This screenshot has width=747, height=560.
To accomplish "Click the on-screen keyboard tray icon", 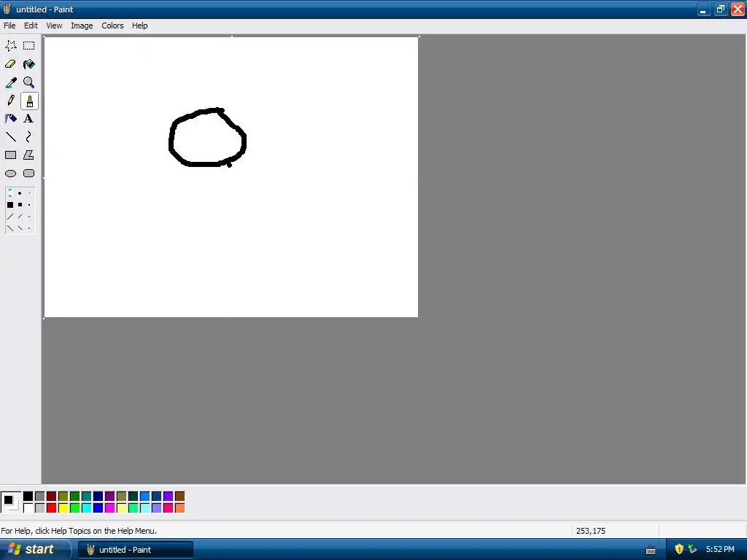I will [651, 550].
